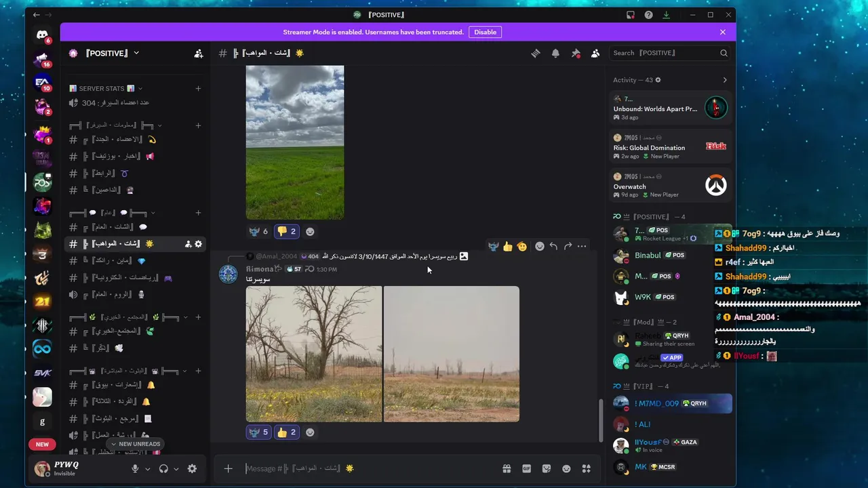Invite people to POSITIVE server
This screenshot has height=488, width=868.
pos(198,53)
